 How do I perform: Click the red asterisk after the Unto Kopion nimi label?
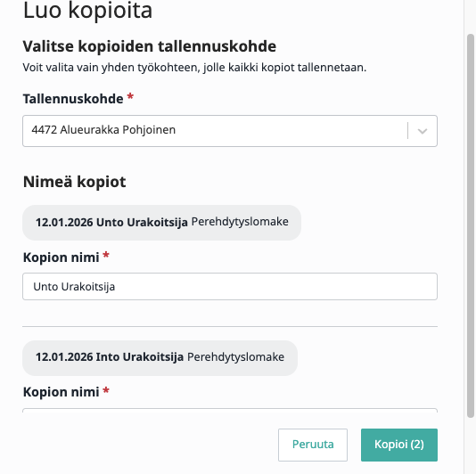tap(106, 256)
